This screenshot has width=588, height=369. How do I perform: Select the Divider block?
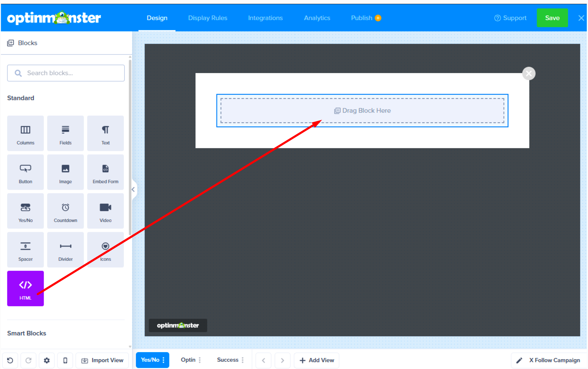point(65,250)
